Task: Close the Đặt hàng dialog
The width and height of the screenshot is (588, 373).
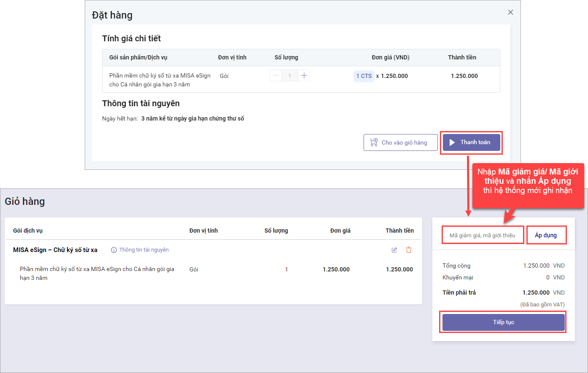Action: (x=510, y=12)
